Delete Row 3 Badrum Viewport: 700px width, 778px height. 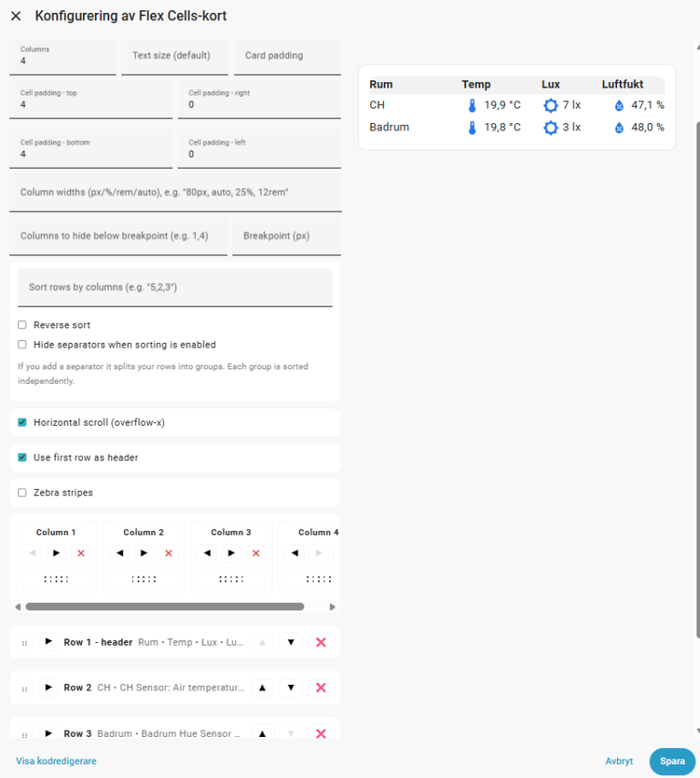pyautogui.click(x=321, y=733)
